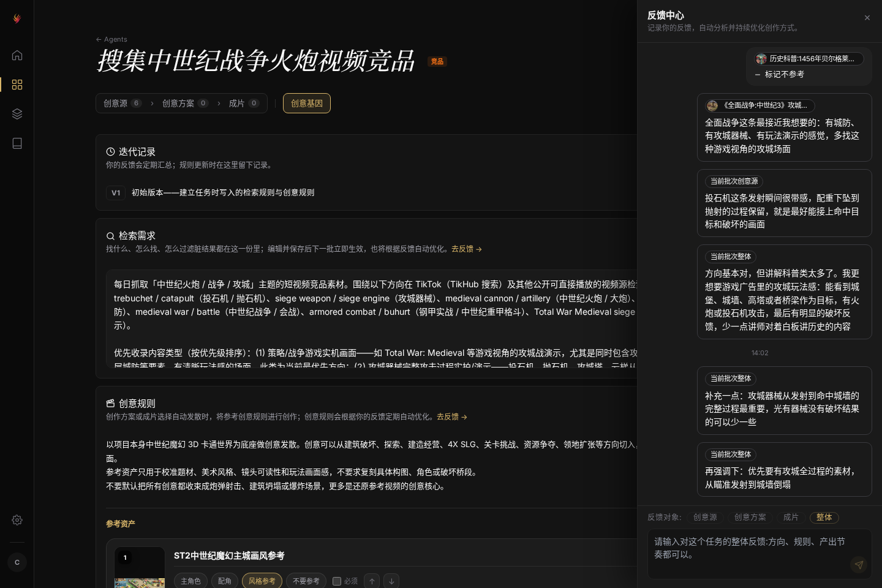
Task: Send the feedback with the paper plane icon
Action: click(859, 565)
